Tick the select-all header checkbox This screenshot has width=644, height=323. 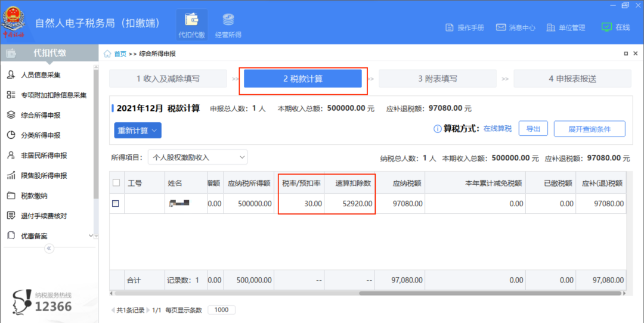[116, 182]
